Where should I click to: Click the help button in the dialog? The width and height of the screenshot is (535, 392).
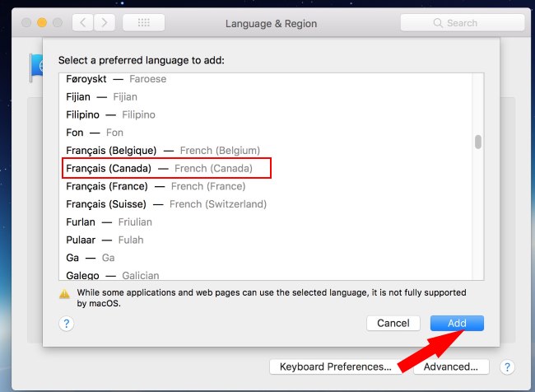[x=67, y=324]
